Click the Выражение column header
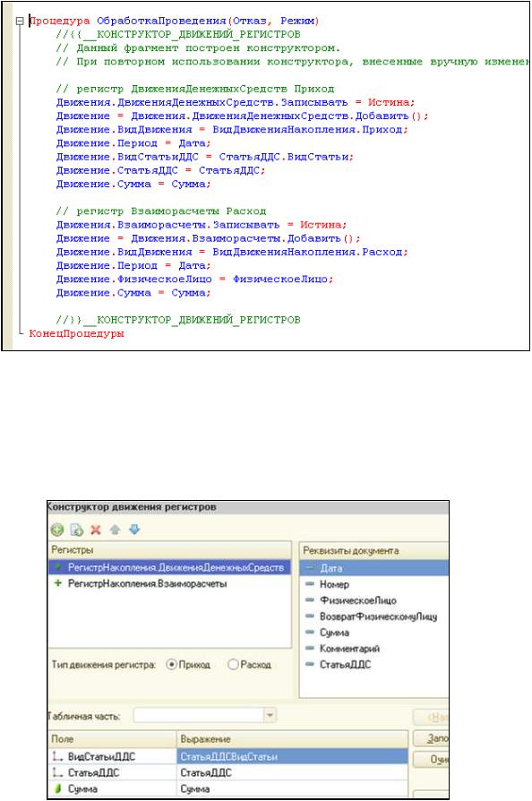Image resolution: width=532 pixels, height=801 pixels. [x=293, y=739]
